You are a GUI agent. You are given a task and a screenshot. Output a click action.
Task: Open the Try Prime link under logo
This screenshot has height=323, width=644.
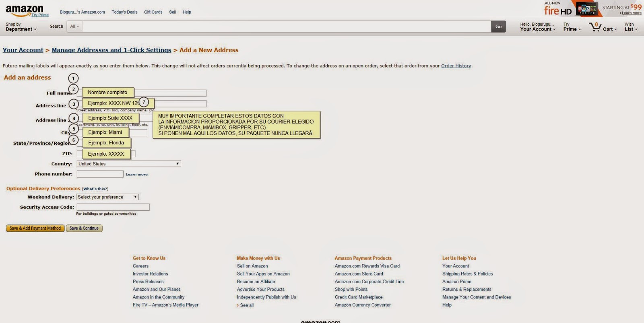[x=40, y=15]
